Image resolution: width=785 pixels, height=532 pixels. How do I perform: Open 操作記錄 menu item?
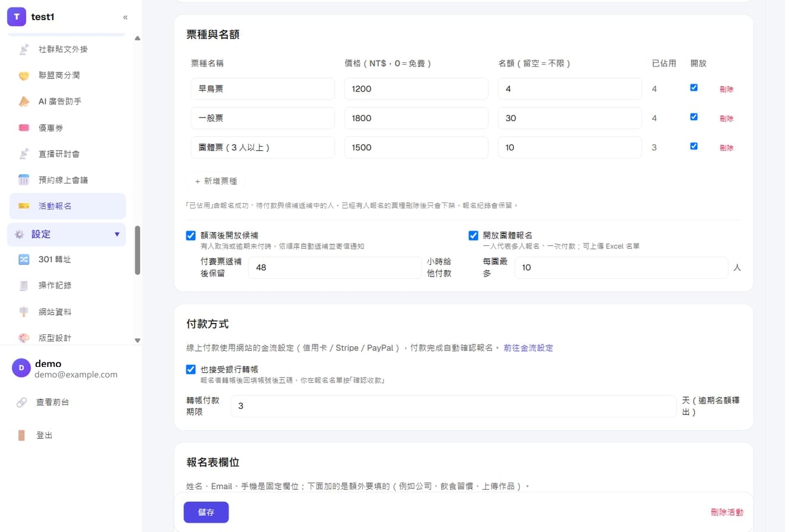68,286
